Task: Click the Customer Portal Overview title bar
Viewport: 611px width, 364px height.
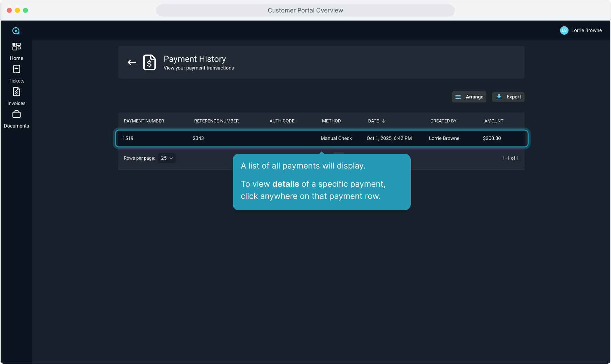Action: tap(305, 10)
